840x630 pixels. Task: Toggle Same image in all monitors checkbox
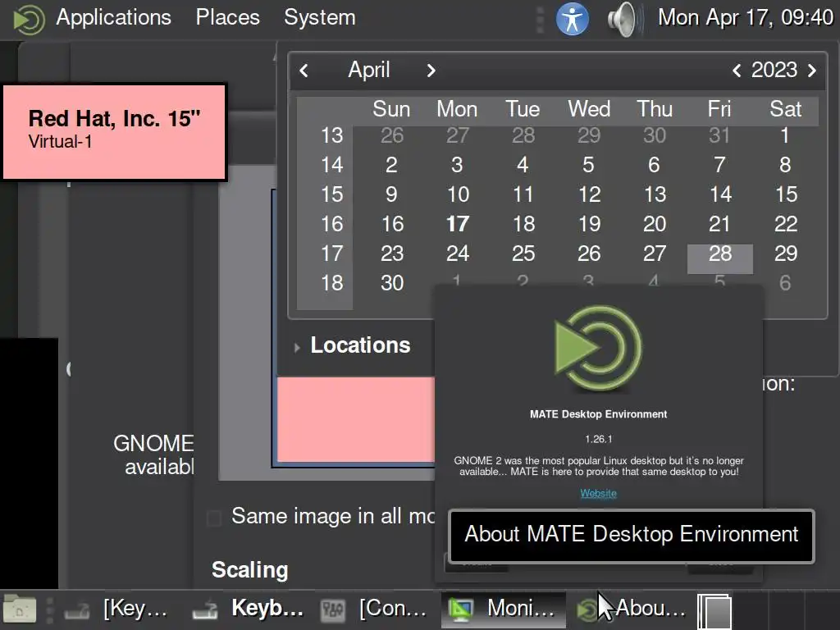(214, 518)
